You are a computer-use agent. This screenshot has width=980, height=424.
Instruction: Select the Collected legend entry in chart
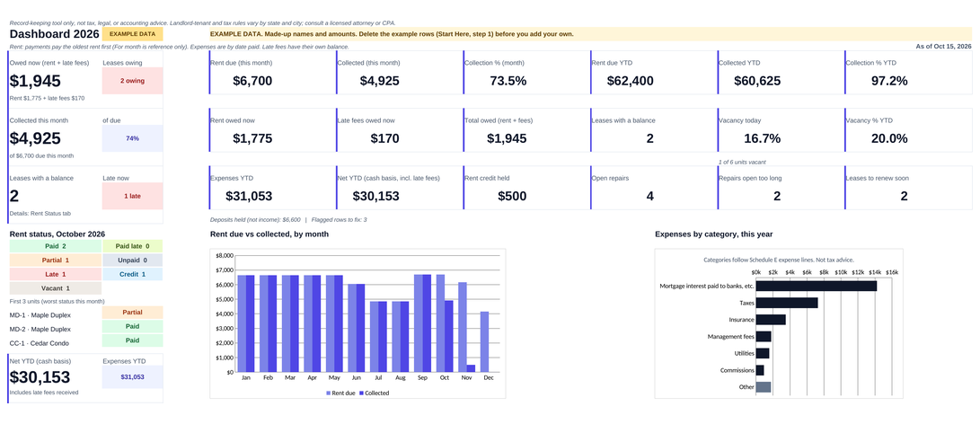coord(375,393)
